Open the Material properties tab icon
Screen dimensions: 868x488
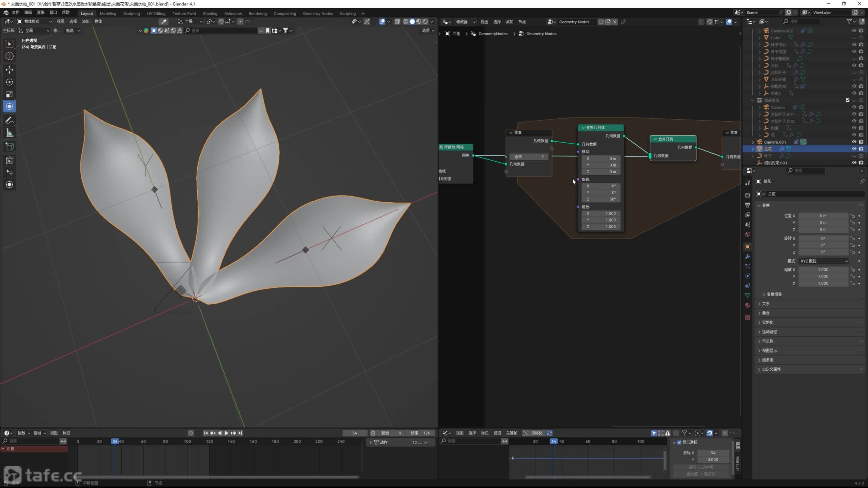748,305
